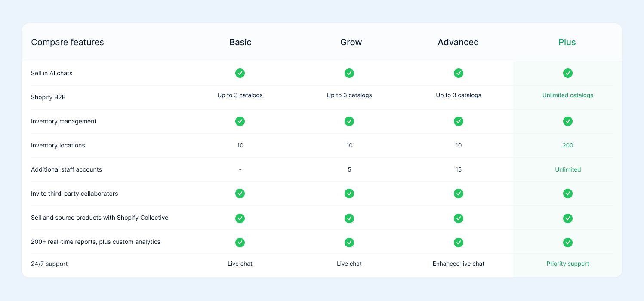
Task: Click the Basic checkmark for 200+ real-time reports
Action: [x=240, y=243]
